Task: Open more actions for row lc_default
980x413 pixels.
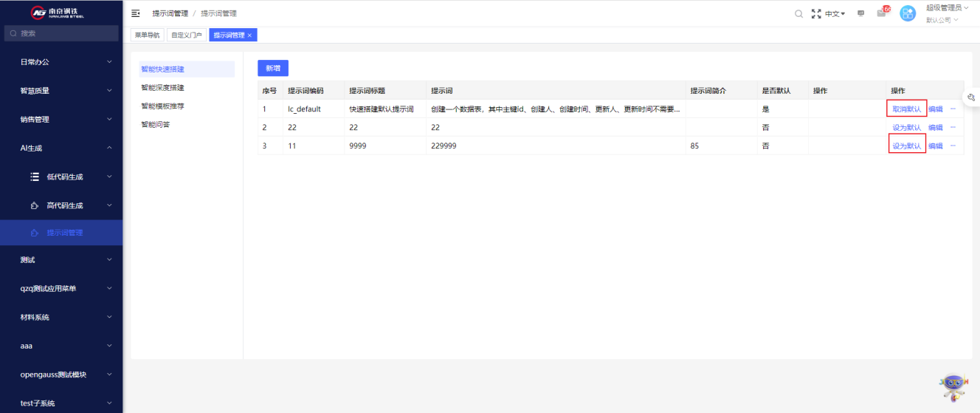Action: (953, 109)
